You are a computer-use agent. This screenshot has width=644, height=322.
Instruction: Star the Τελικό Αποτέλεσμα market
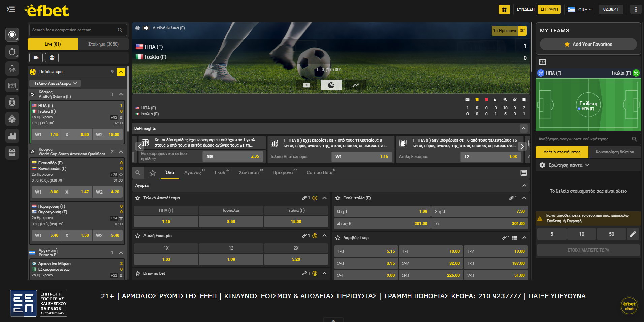(138, 198)
